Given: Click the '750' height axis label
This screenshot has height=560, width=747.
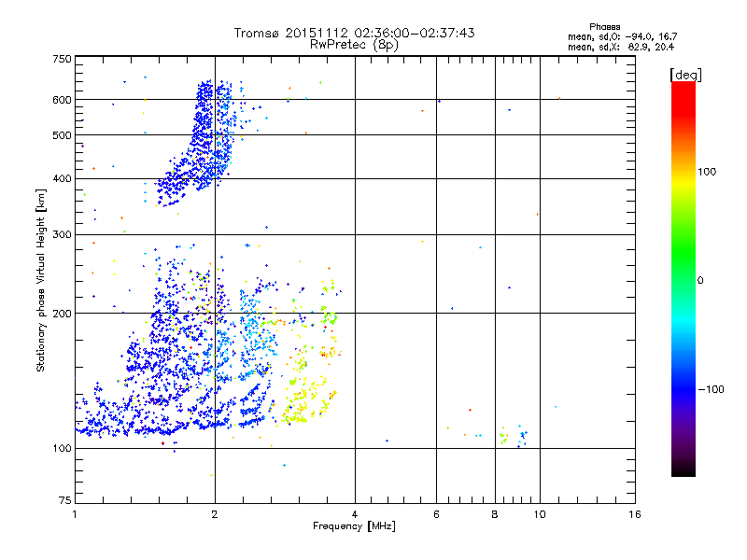Looking at the screenshot, I should pos(62,59).
